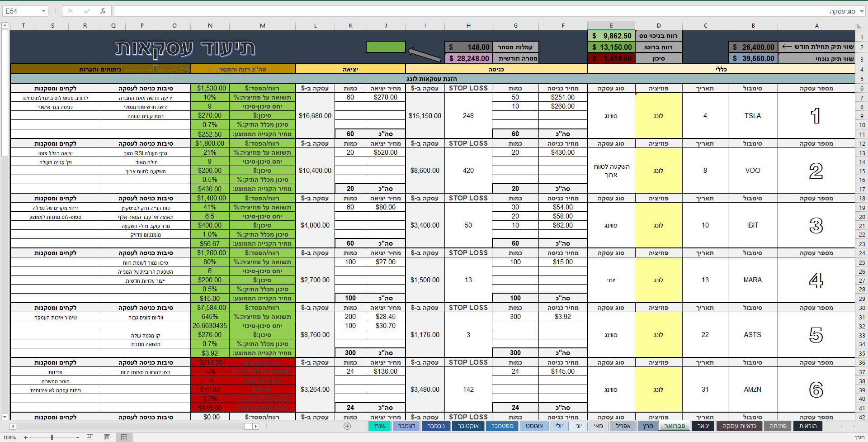This screenshot has width=868, height=442.
Task: Open the פתיחה sheet tab
Action: [x=778, y=426]
